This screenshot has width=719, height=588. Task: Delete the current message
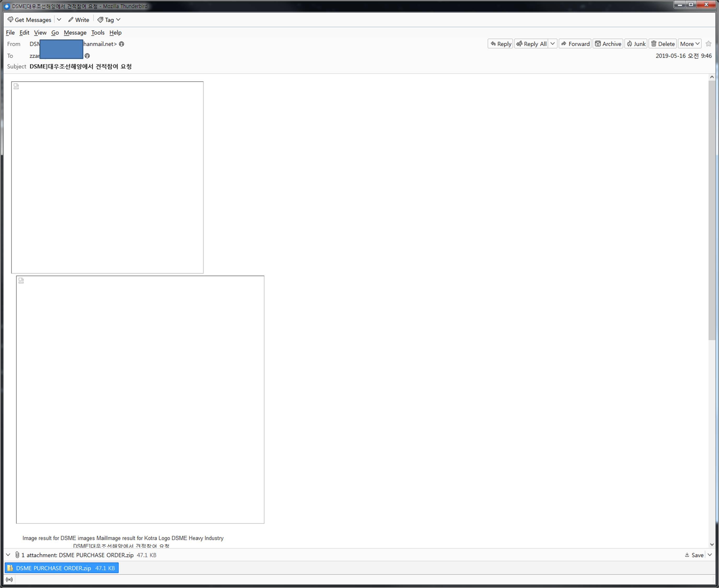tap(663, 44)
